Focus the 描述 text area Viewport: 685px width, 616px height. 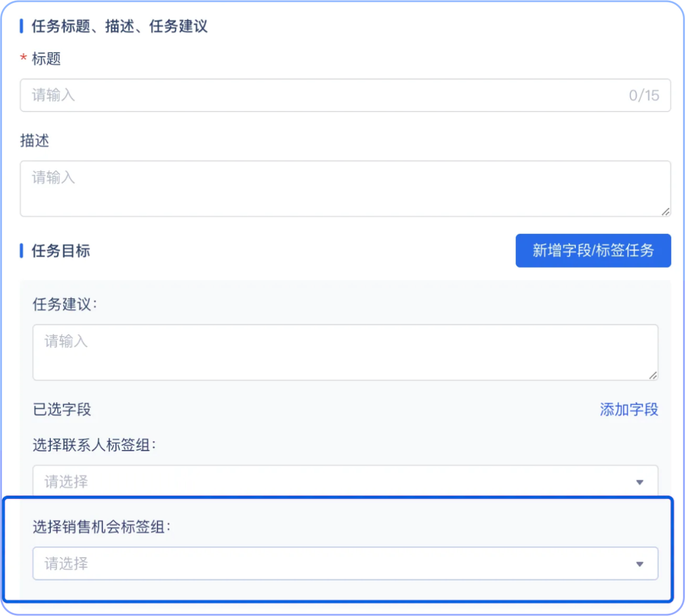pos(345,189)
